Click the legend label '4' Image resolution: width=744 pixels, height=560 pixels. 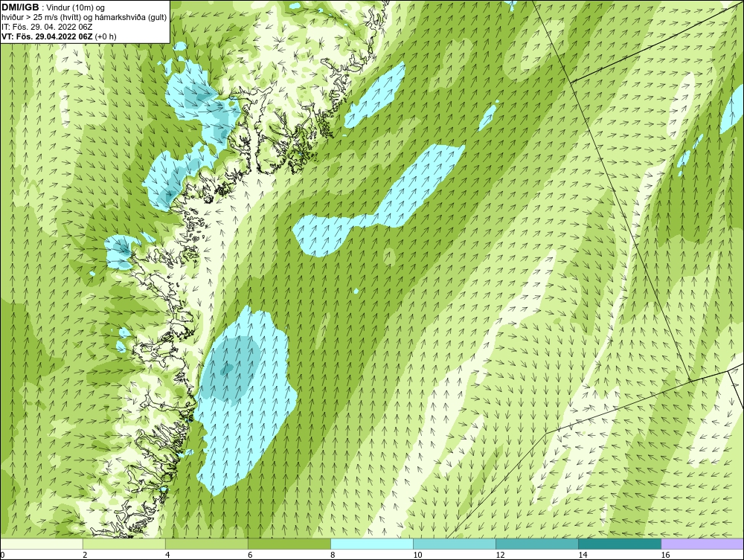pyautogui.click(x=167, y=555)
